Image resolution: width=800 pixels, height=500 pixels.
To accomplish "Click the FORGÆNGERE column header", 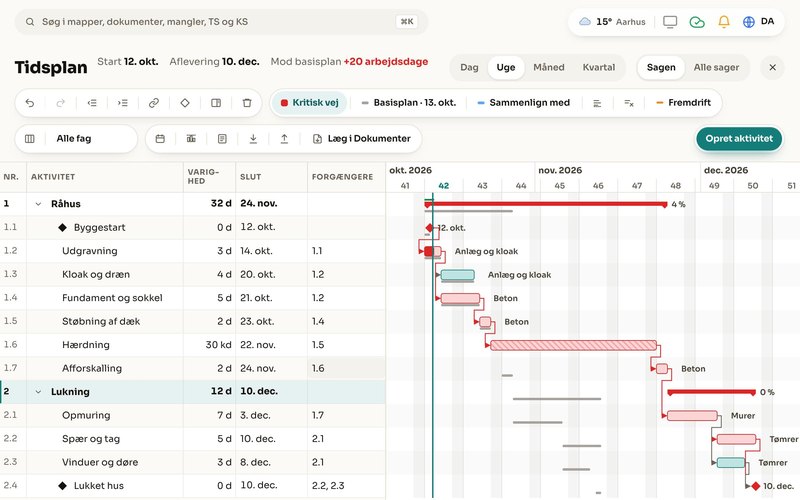I will point(346,177).
